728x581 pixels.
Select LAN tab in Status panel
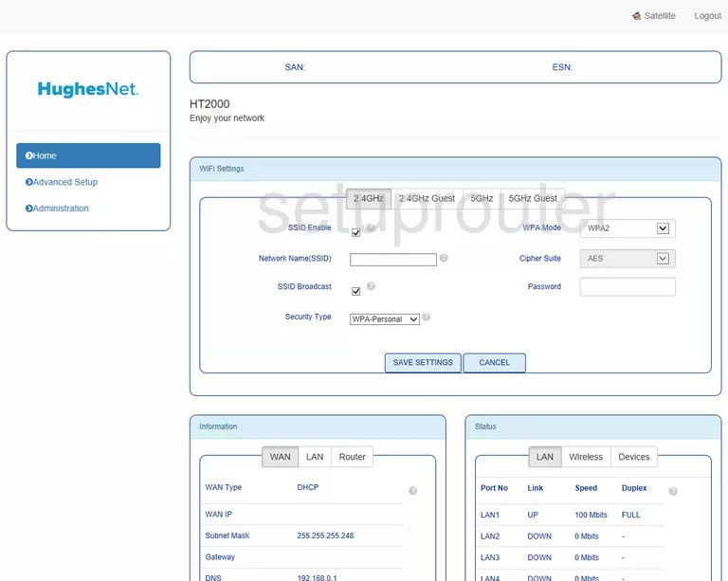(545, 457)
